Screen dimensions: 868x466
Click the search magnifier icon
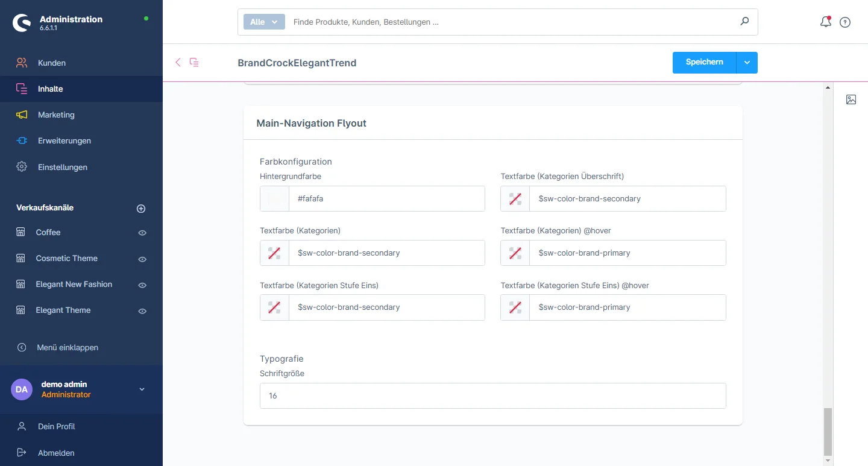coord(744,22)
